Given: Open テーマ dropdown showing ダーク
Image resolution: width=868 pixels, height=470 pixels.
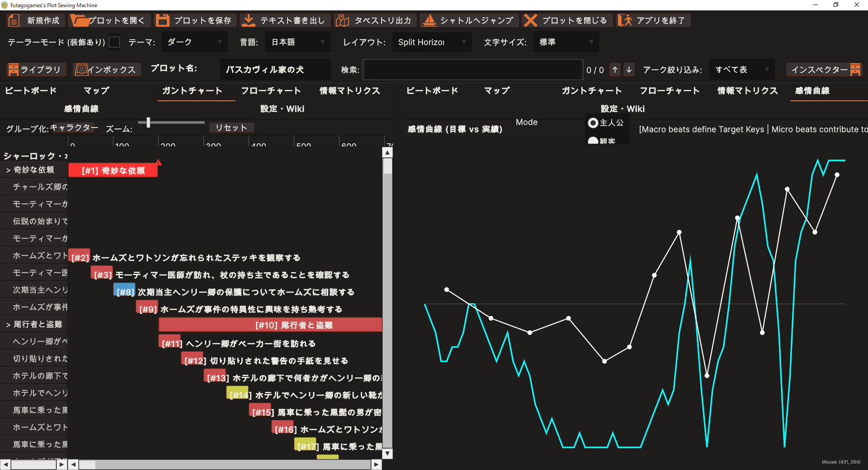Looking at the screenshot, I should coord(195,42).
